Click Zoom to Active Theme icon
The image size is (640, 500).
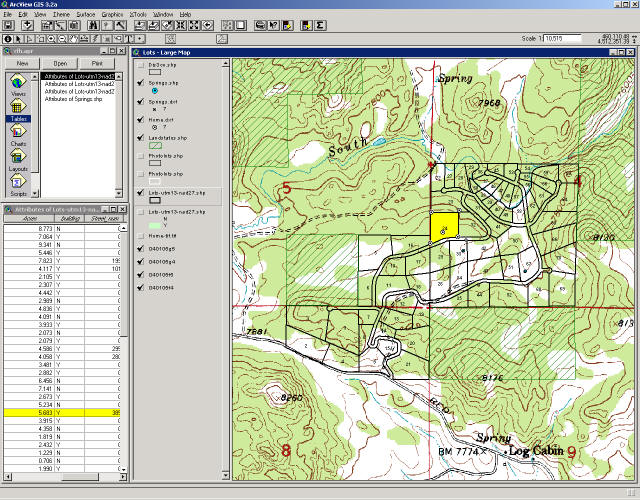click(153, 26)
